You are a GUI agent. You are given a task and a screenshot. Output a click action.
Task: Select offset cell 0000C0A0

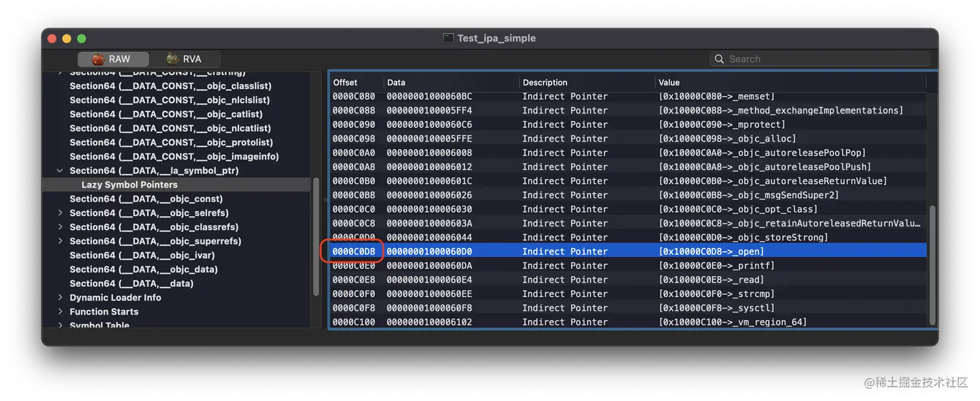coord(353,153)
